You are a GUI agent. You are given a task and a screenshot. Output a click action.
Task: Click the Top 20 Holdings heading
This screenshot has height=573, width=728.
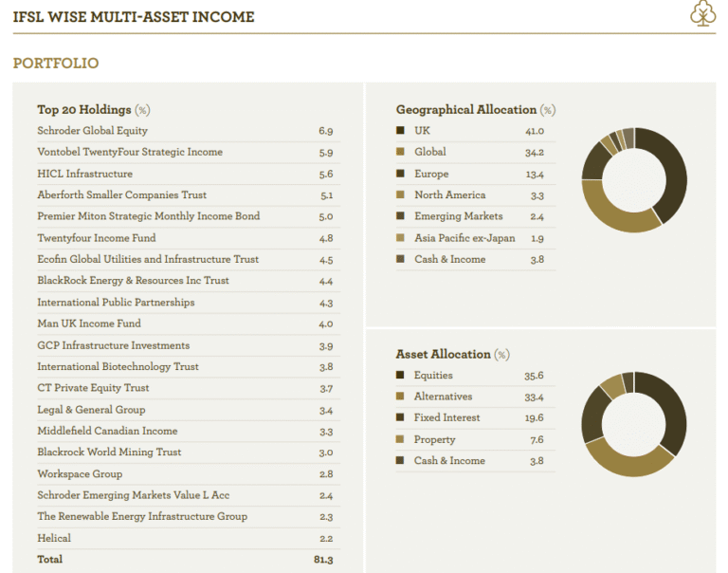click(x=93, y=110)
